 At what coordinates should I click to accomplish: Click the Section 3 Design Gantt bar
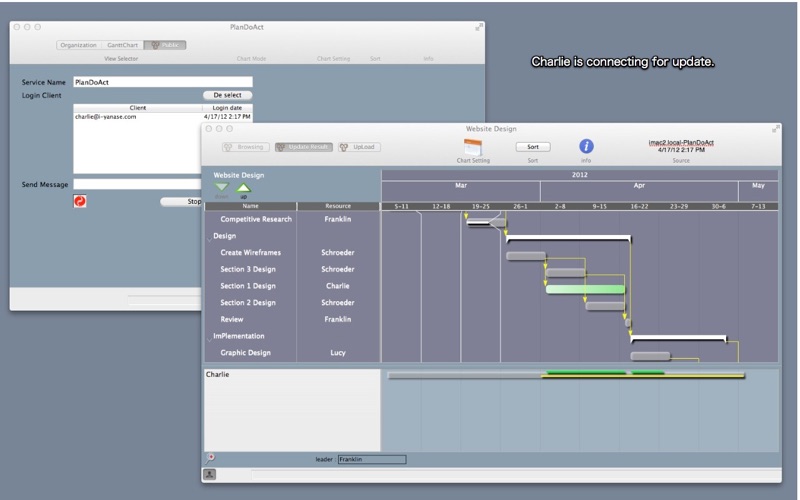(566, 273)
